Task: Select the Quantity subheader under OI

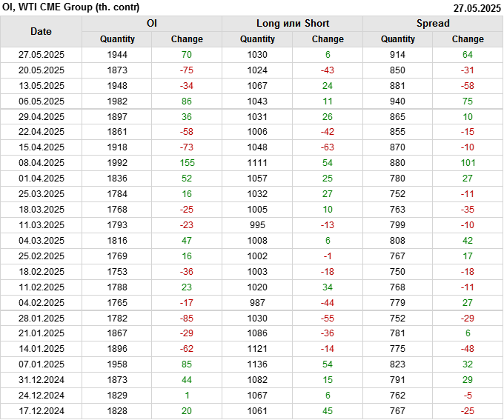Action: coord(117,39)
